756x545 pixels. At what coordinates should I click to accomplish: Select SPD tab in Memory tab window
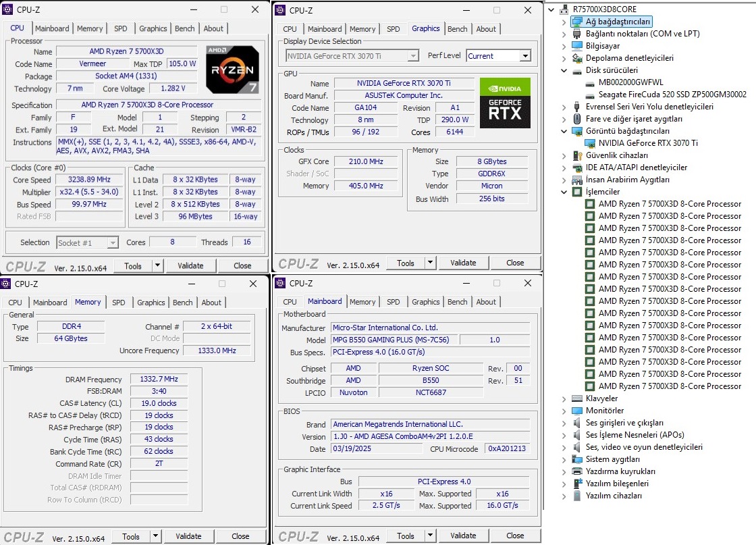[x=119, y=303]
